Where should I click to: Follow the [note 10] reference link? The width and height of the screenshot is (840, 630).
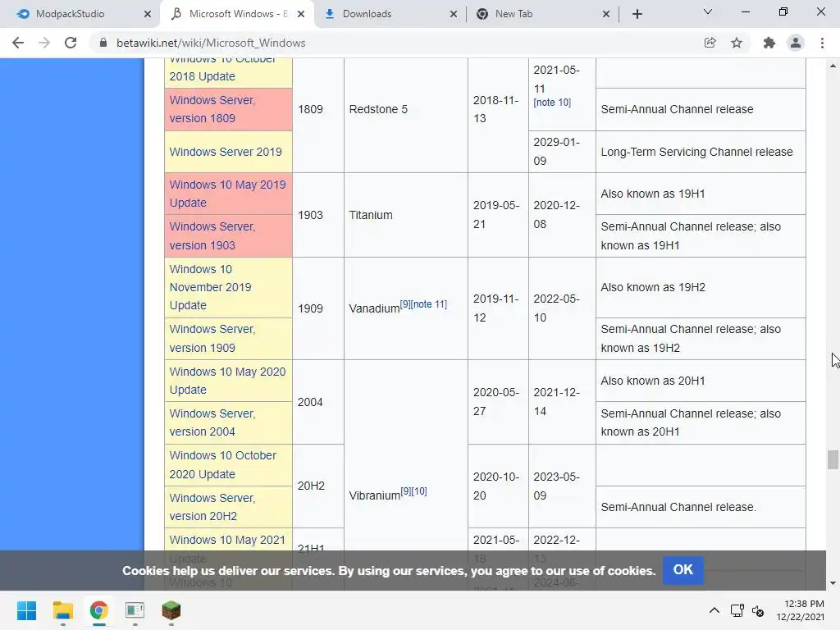(552, 103)
